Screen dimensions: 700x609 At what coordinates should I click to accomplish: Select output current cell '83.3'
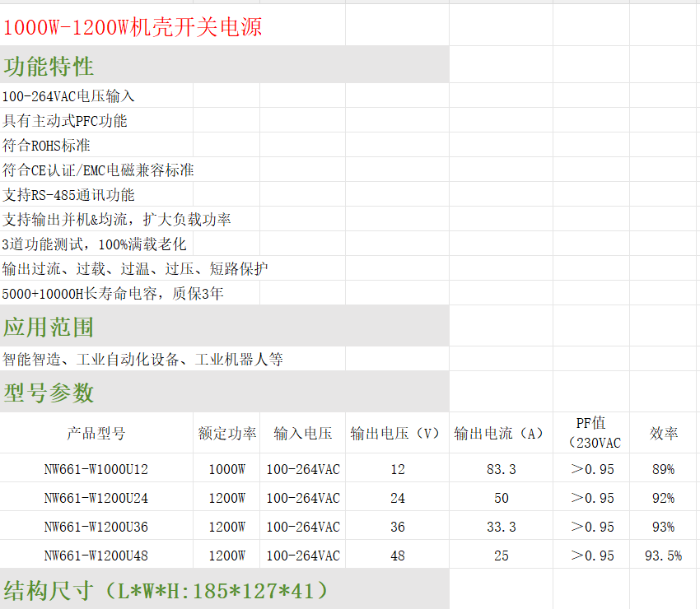pos(501,469)
